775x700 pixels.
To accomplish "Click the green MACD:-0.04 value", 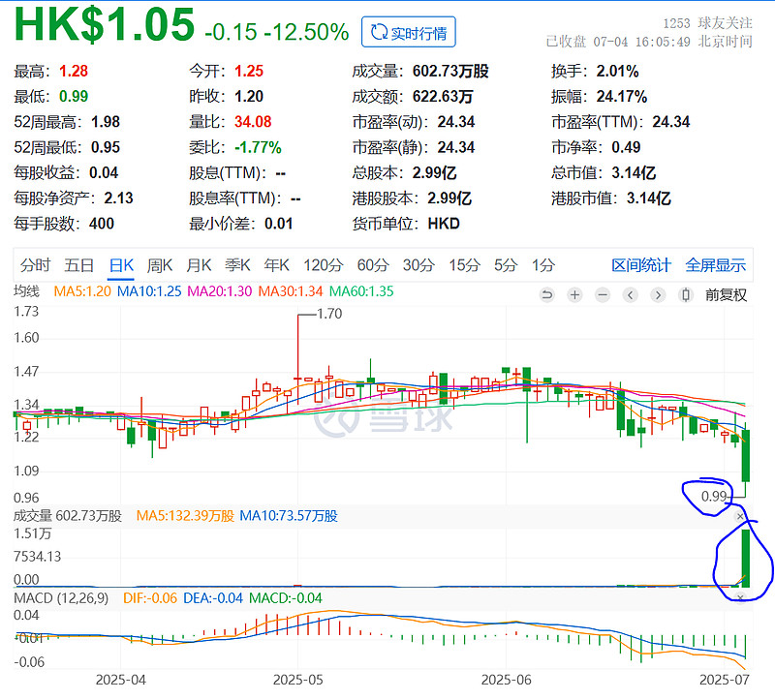I will tap(286, 598).
